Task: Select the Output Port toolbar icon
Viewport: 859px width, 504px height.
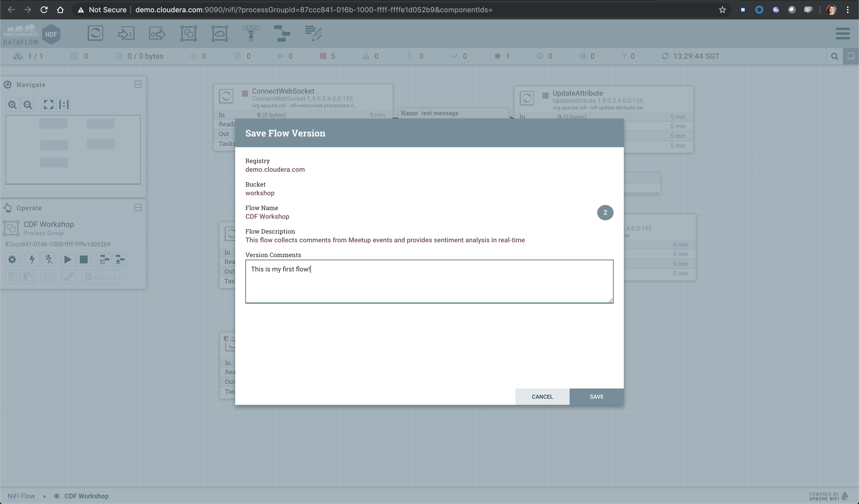Action: pos(157,33)
